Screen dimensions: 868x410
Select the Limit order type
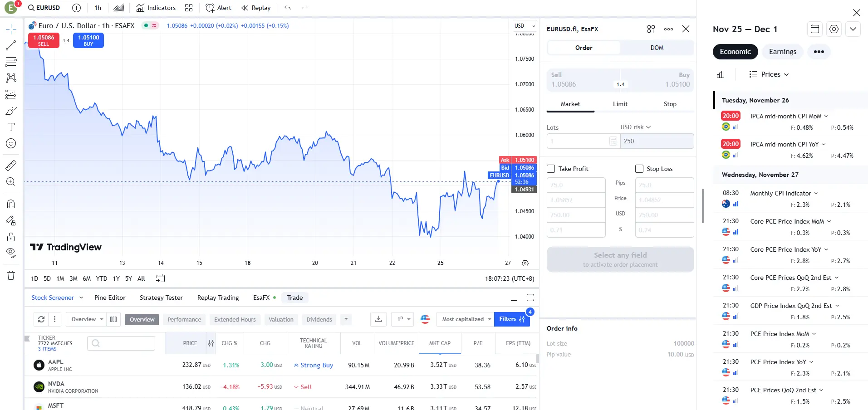[620, 104]
